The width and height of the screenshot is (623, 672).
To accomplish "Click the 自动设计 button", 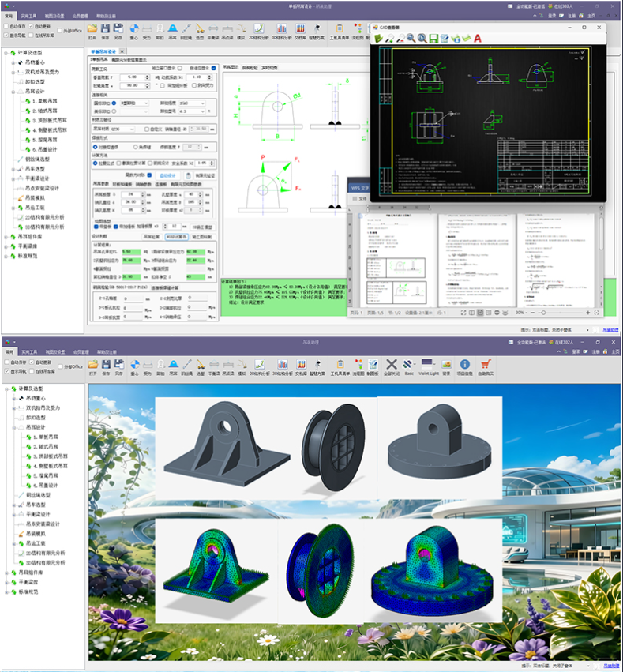I will click(x=167, y=175).
